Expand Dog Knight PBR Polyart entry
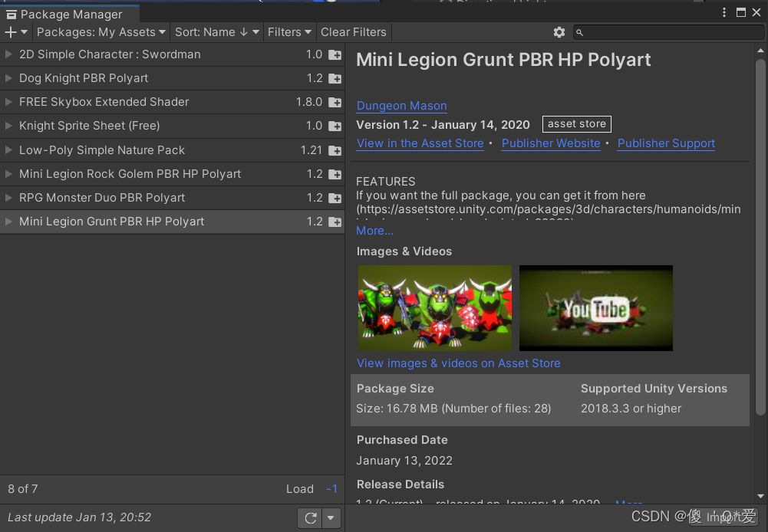The image size is (768, 532). tap(8, 78)
